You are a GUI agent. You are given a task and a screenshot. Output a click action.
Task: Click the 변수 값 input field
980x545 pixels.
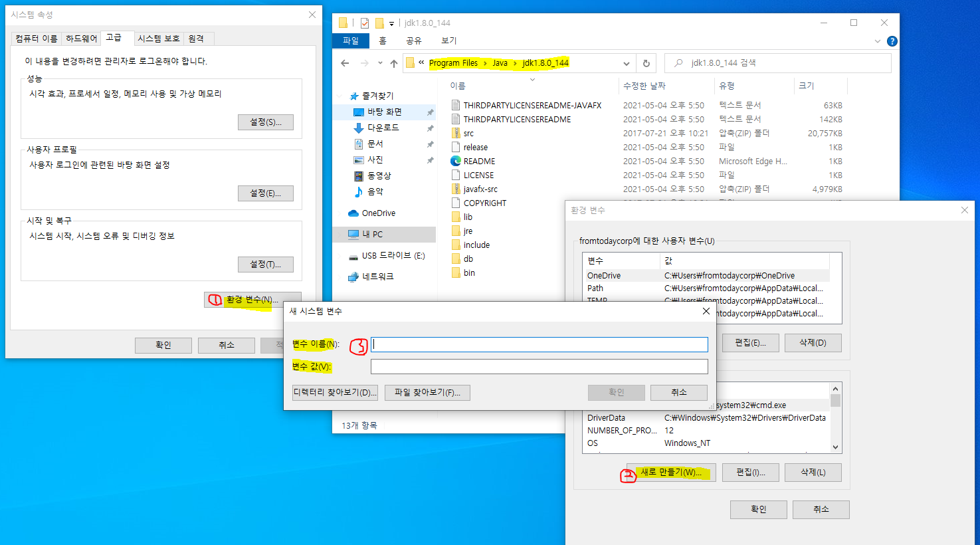coord(539,367)
